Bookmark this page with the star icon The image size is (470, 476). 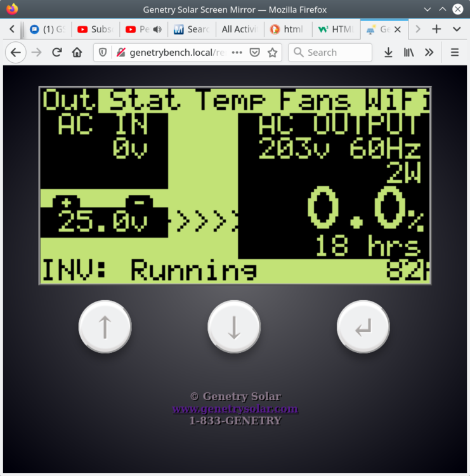272,53
